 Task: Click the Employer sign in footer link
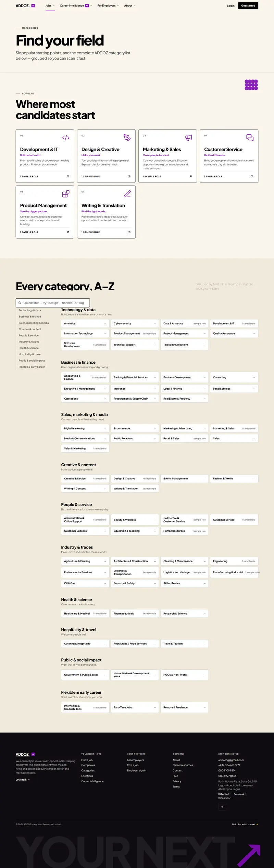click(137, 770)
